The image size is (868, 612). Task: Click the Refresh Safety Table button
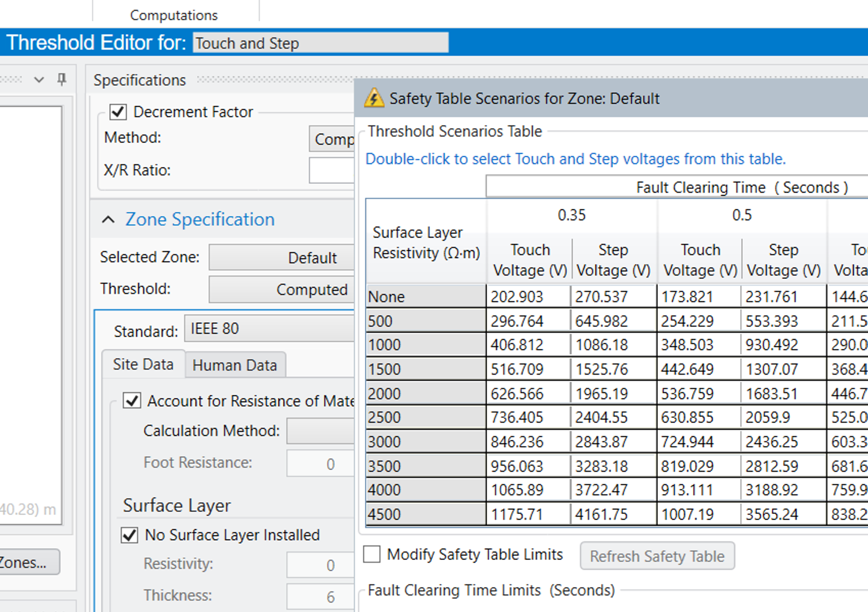[657, 556]
